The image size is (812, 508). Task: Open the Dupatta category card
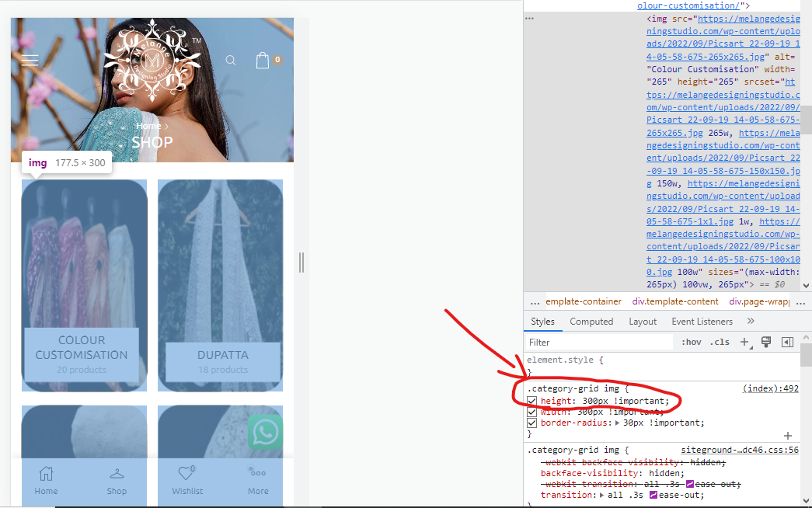221,285
